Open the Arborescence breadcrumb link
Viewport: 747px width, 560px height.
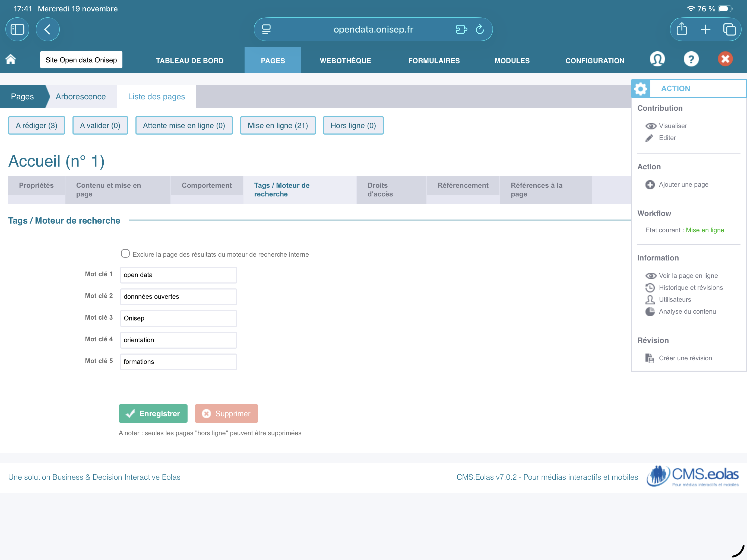(x=81, y=97)
